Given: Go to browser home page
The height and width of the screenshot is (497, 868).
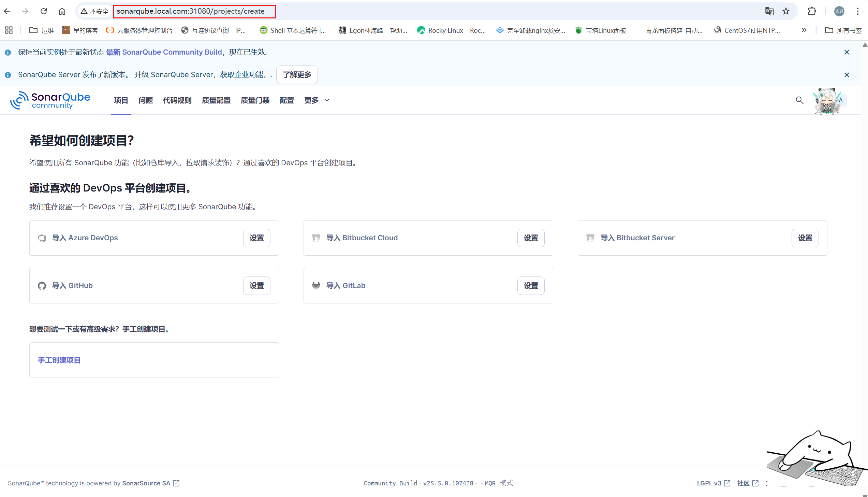Looking at the screenshot, I should tap(62, 11).
